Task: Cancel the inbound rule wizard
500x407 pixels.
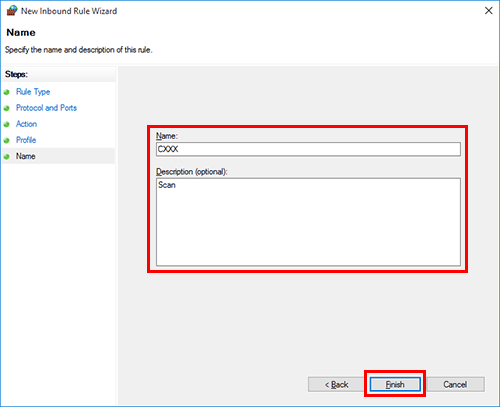Action: [455, 384]
